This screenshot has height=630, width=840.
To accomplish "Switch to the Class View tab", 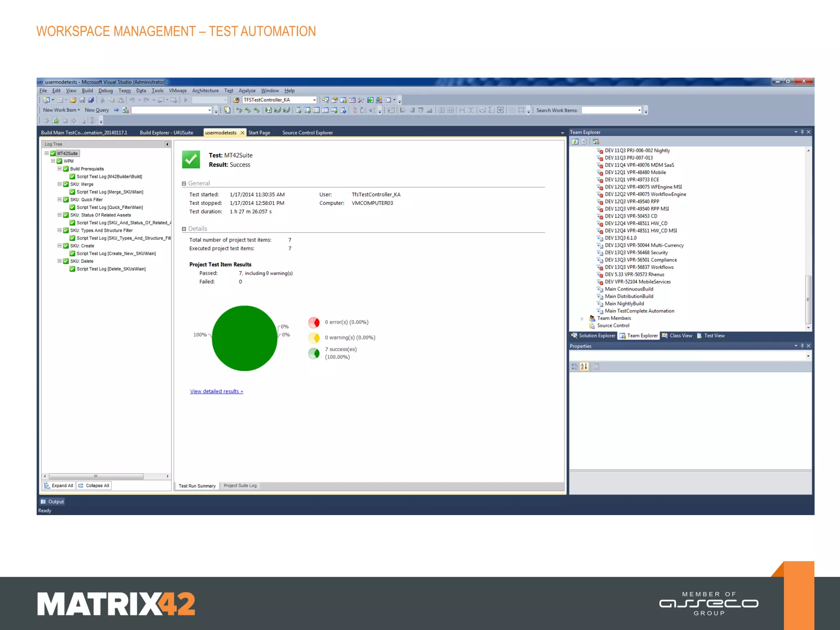I will (677, 336).
